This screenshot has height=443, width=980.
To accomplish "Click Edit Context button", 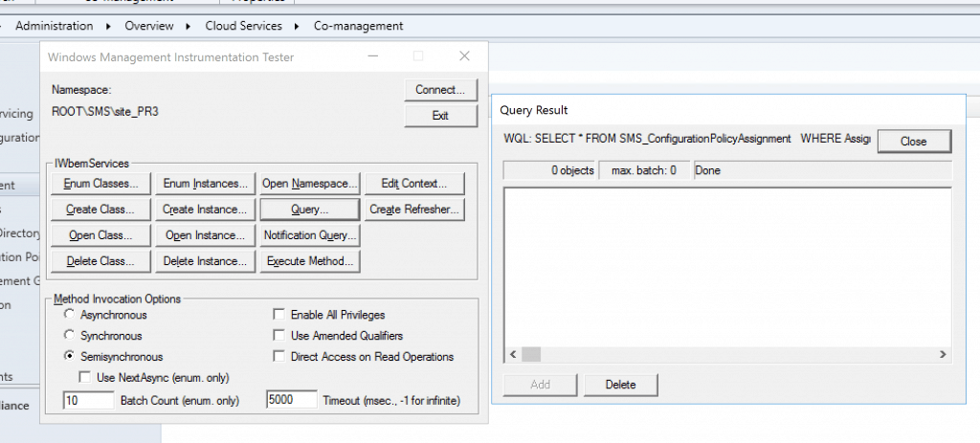I will tap(414, 184).
